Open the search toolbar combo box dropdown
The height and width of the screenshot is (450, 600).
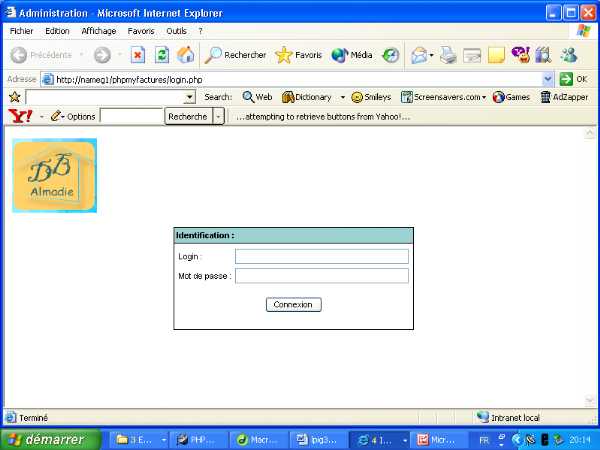click(x=189, y=97)
